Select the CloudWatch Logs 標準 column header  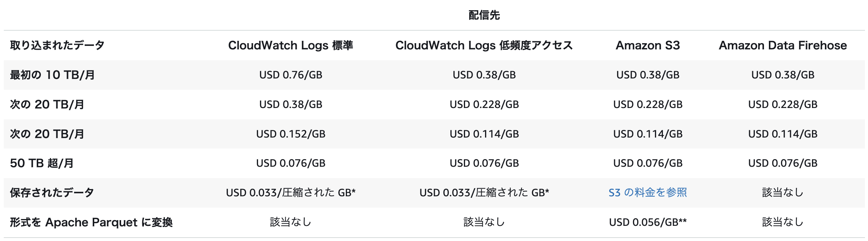291,45
